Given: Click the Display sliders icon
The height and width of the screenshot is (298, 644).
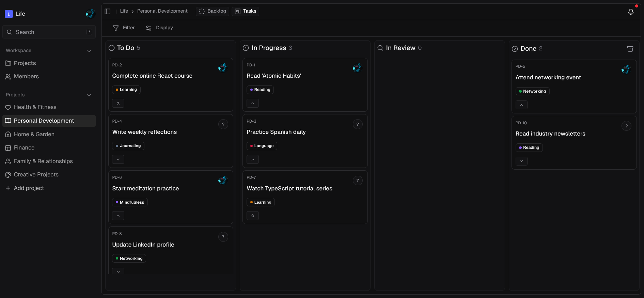Looking at the screenshot, I should 148,28.
